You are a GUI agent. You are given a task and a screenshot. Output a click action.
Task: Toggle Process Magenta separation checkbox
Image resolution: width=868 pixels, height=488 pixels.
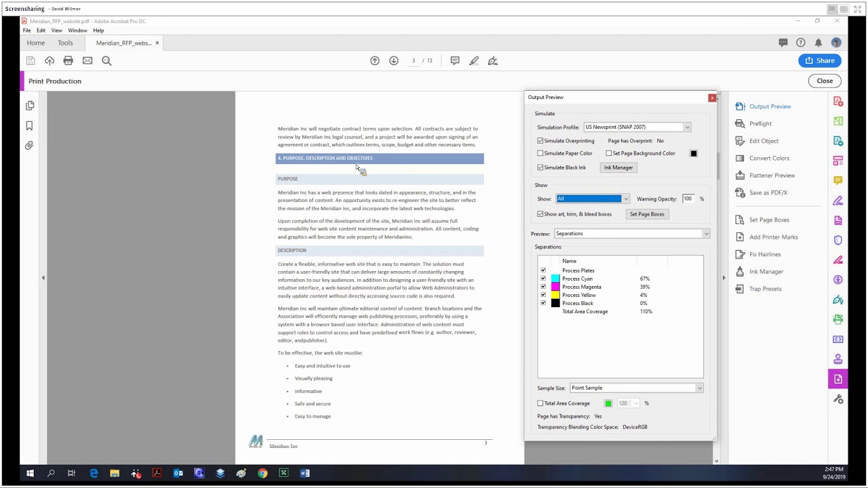pyautogui.click(x=543, y=287)
